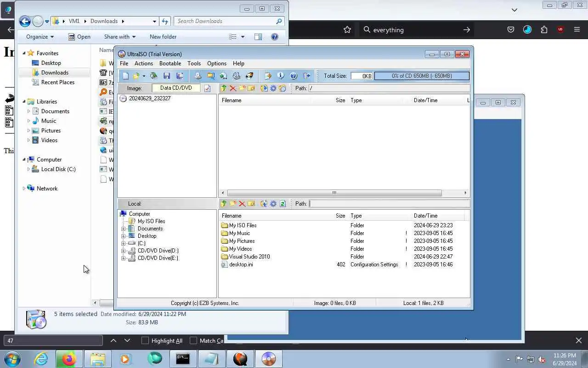The width and height of the screenshot is (588, 368).
Task: Open the UltraISO Actions menu
Action: (143, 63)
